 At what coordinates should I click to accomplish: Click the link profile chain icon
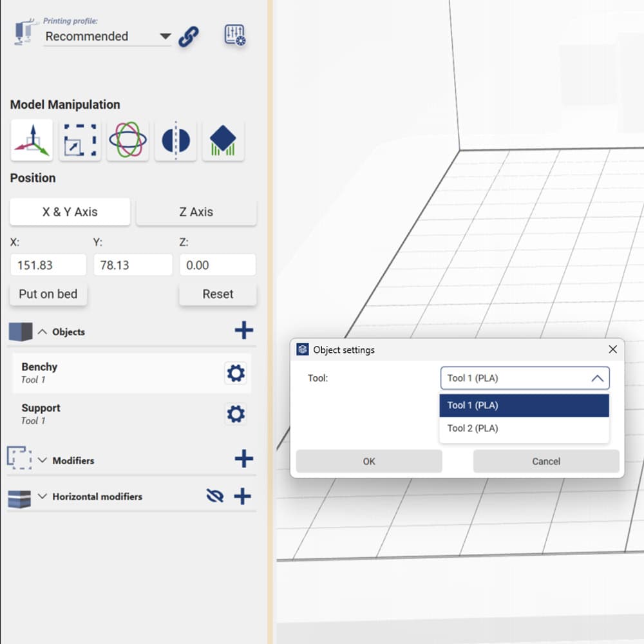pyautogui.click(x=189, y=37)
